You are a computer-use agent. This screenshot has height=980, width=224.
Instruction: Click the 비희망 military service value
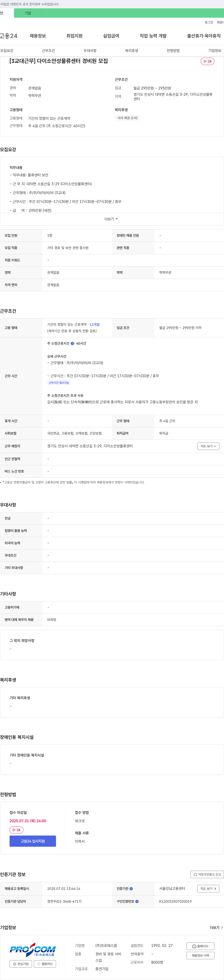coord(52,620)
